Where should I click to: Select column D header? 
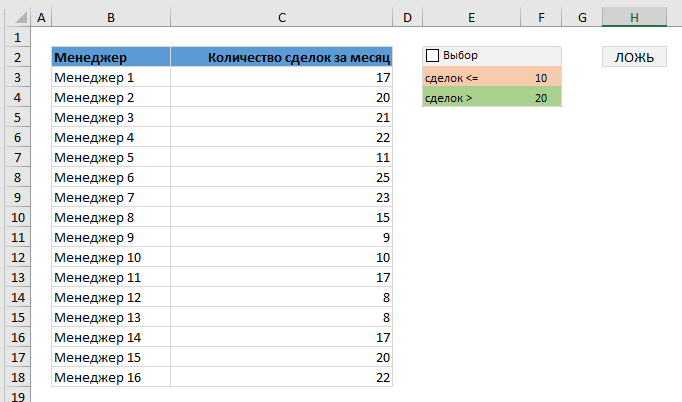[x=407, y=17]
